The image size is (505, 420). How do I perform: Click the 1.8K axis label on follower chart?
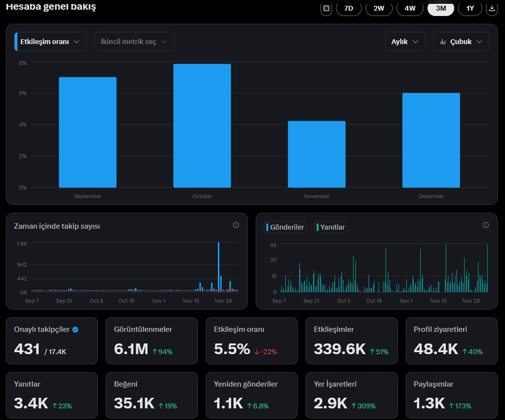tap(22, 244)
